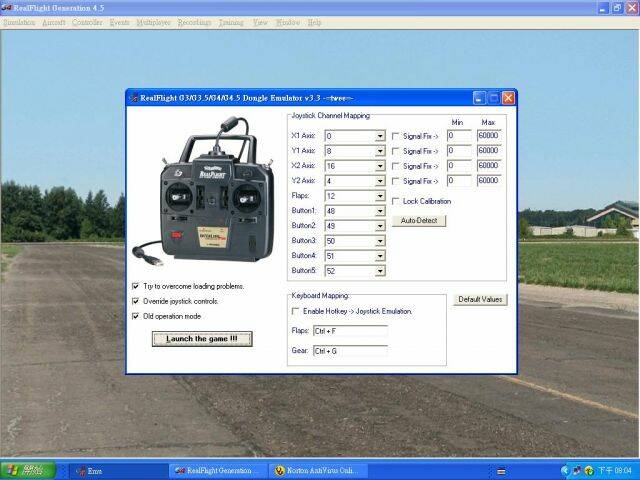Enable Signal Fix for Y1 Axis
640x480 pixels.
click(x=395, y=151)
